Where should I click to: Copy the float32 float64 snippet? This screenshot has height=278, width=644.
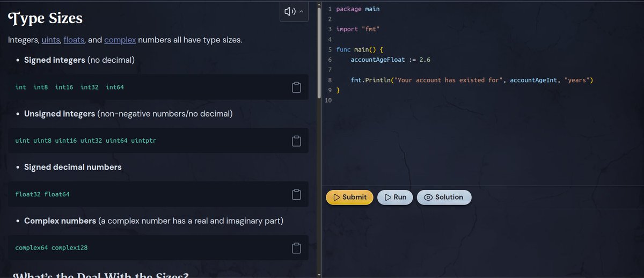point(296,194)
